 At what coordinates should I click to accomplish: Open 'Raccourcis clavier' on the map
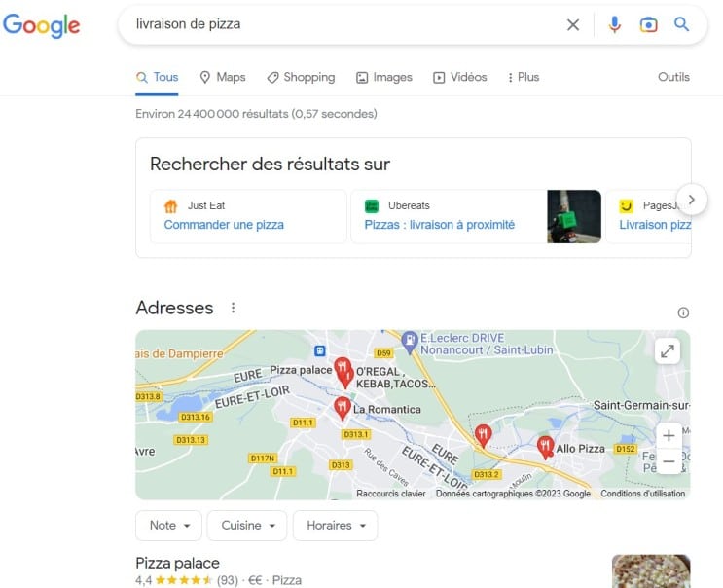[x=391, y=494]
